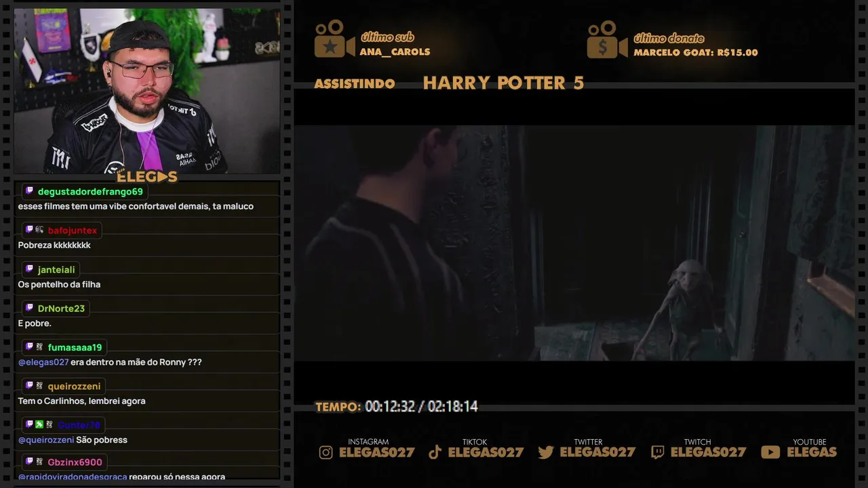Click the Twitter bird icon

546,452
